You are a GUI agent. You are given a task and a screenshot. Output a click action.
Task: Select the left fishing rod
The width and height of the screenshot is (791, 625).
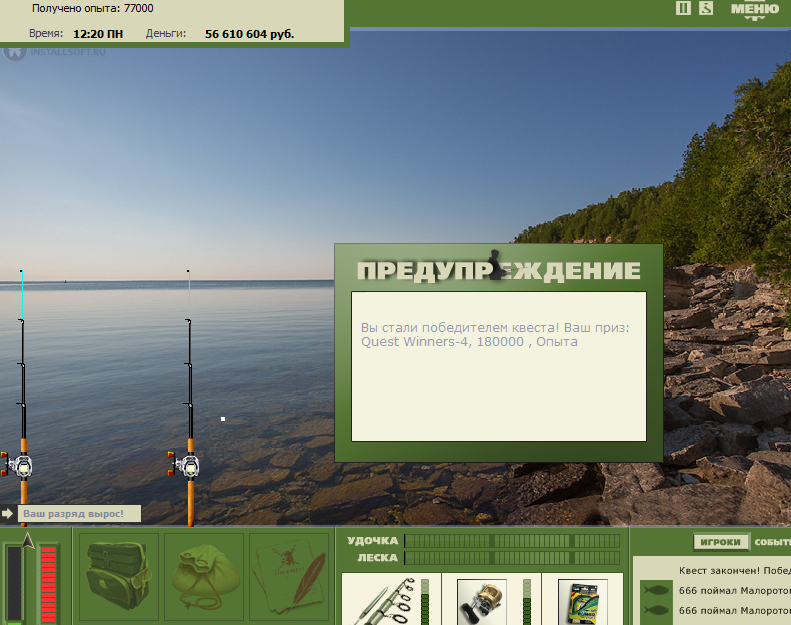click(23, 399)
